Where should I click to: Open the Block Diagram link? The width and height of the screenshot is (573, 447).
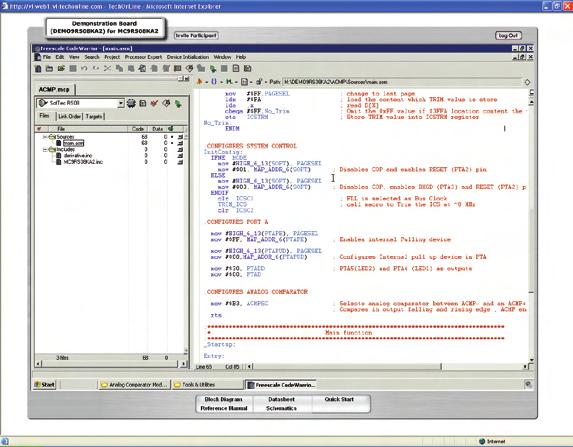(223, 399)
